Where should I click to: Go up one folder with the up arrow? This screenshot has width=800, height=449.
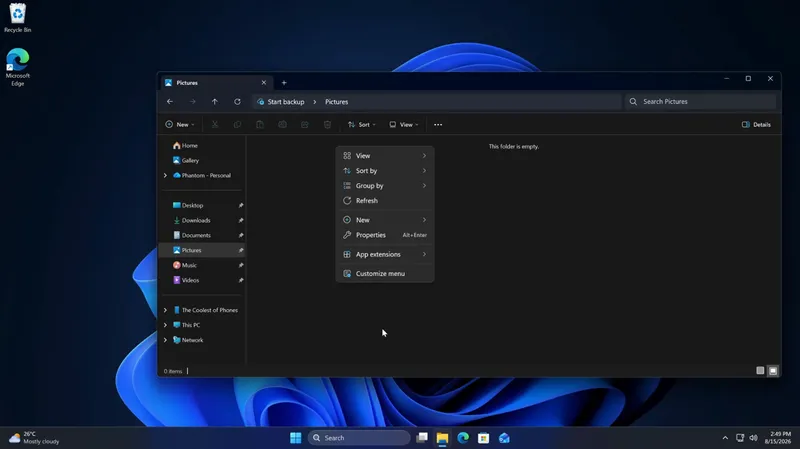click(x=215, y=102)
